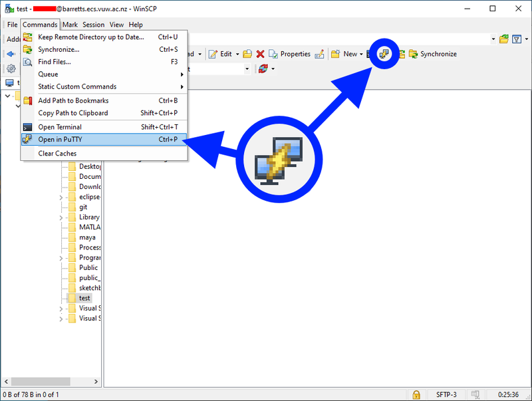Open the File menu
Image resolution: width=532 pixels, height=401 pixels.
pyautogui.click(x=12, y=25)
